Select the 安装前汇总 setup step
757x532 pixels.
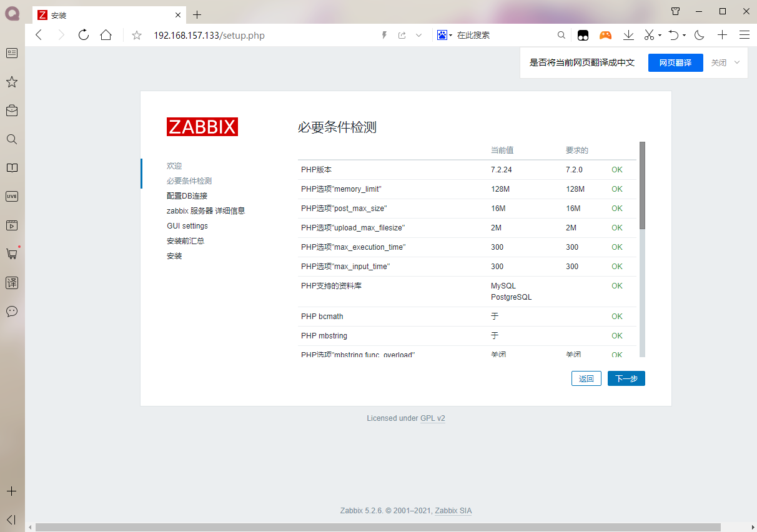(186, 241)
